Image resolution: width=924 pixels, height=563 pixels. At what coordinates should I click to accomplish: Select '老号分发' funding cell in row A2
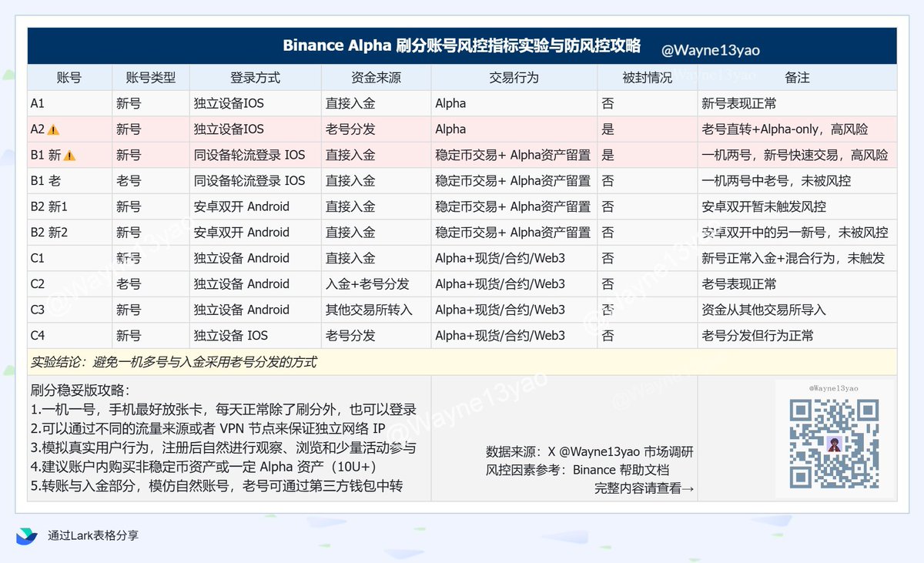pyautogui.click(x=376, y=129)
